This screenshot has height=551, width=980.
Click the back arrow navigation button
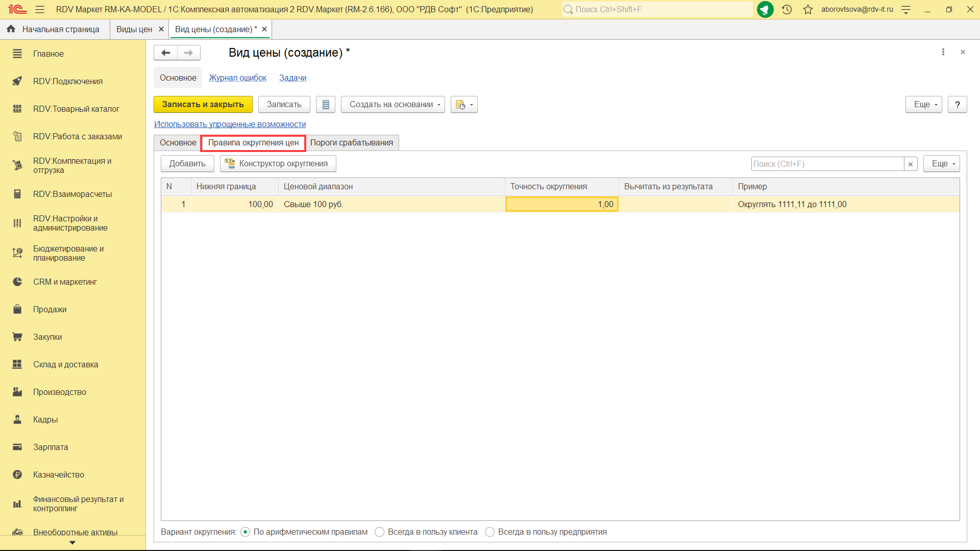click(x=165, y=53)
